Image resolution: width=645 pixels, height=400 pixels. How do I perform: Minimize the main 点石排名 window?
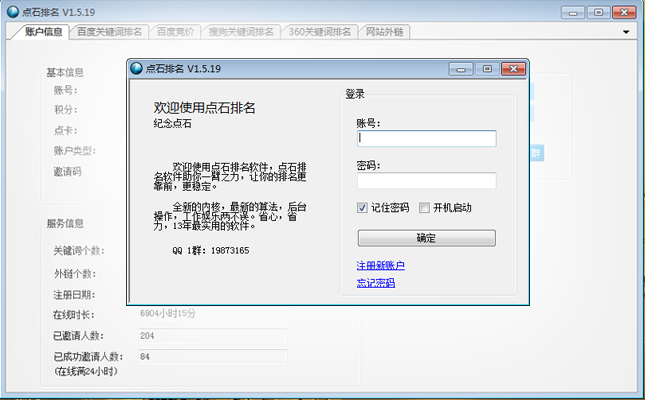[573, 12]
